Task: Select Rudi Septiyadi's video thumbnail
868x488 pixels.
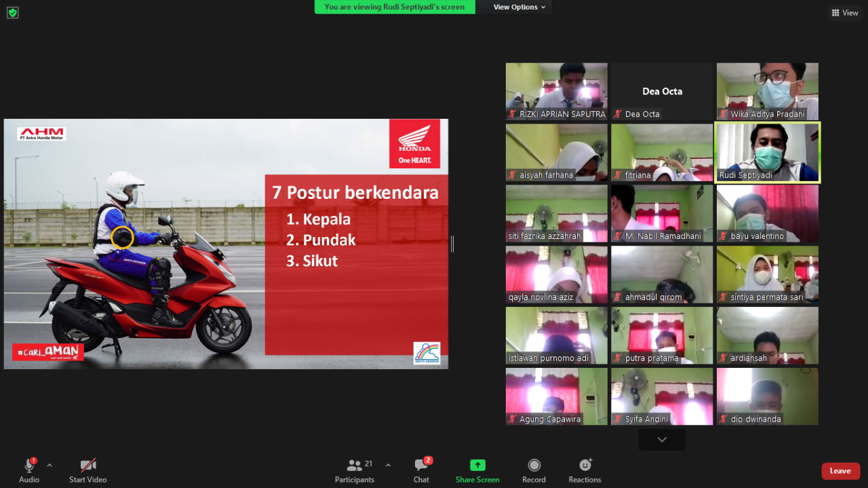Action: tap(768, 153)
